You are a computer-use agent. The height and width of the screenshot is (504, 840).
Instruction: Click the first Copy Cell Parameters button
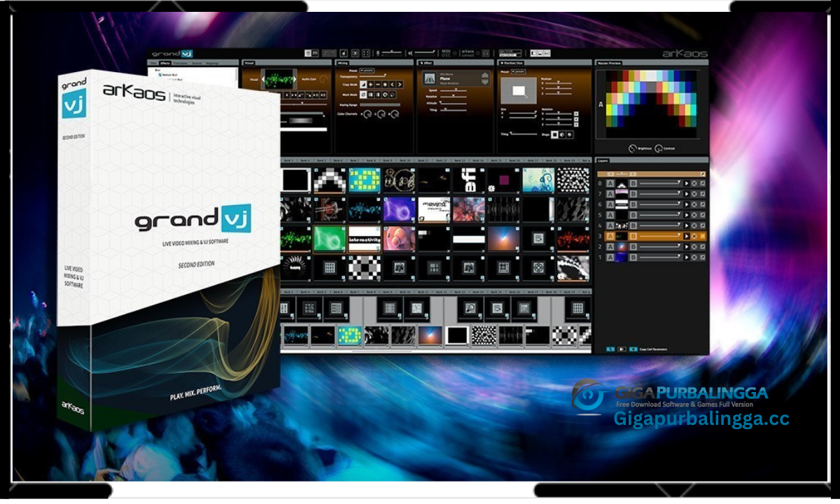(610, 349)
